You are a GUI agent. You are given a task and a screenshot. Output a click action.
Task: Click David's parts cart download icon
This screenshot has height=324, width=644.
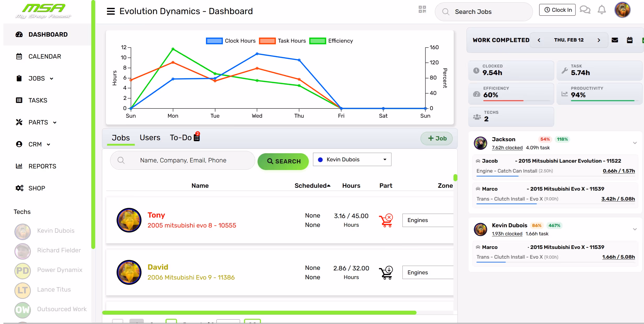[386, 273]
